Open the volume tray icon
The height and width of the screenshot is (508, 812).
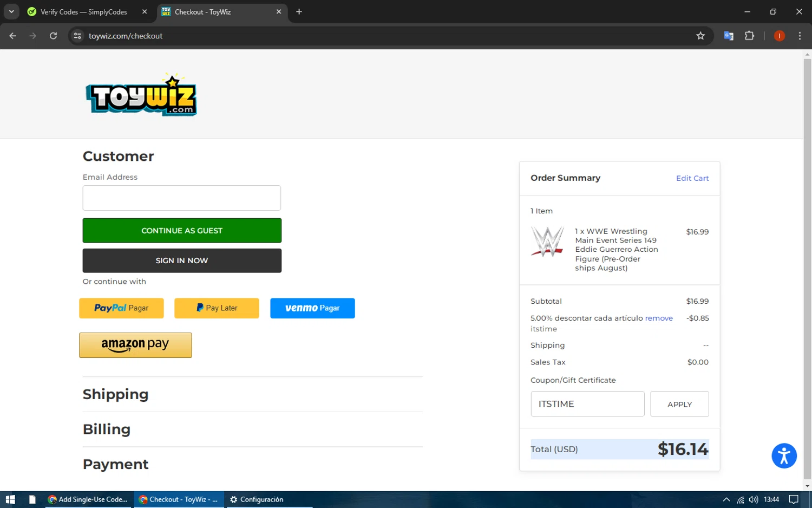coord(754,499)
